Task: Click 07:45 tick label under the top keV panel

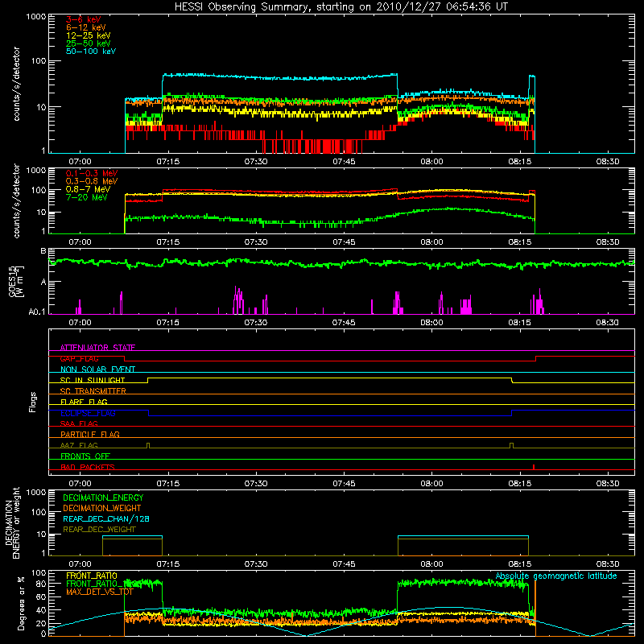Action: click(x=344, y=162)
